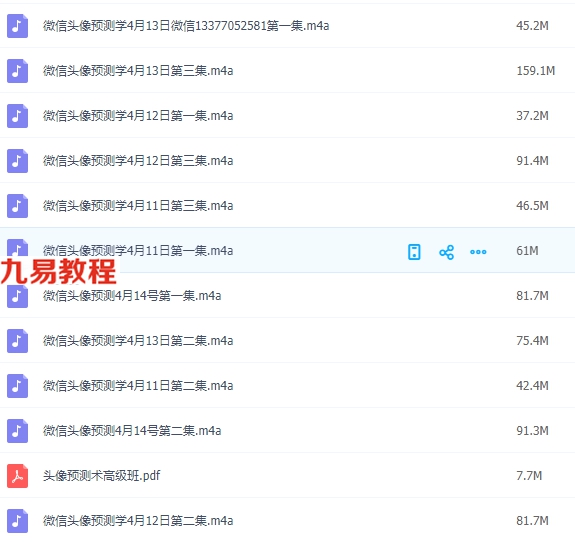
Task: Click audio icon of 4月14号第二集.m4a
Action: tap(17, 431)
